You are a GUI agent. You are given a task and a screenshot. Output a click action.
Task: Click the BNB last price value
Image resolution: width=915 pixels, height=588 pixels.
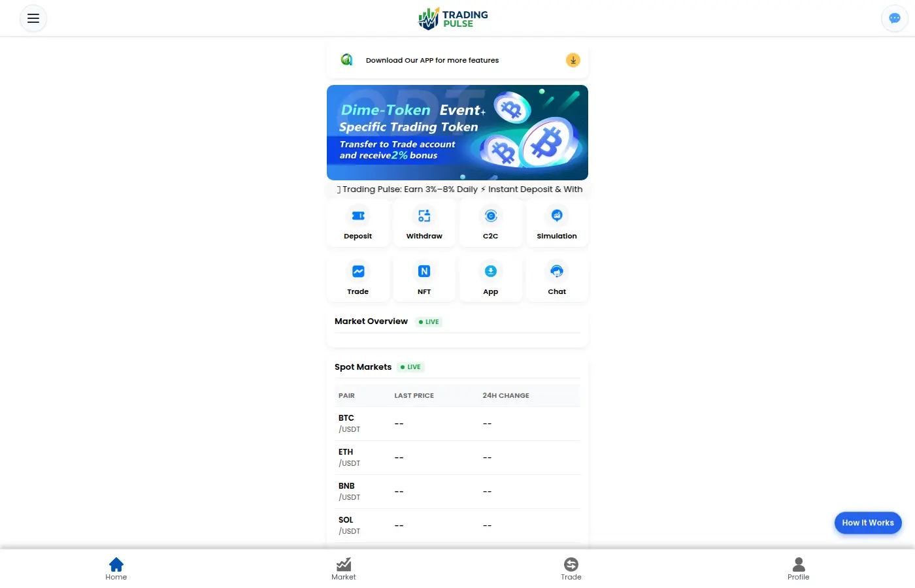pyautogui.click(x=399, y=492)
